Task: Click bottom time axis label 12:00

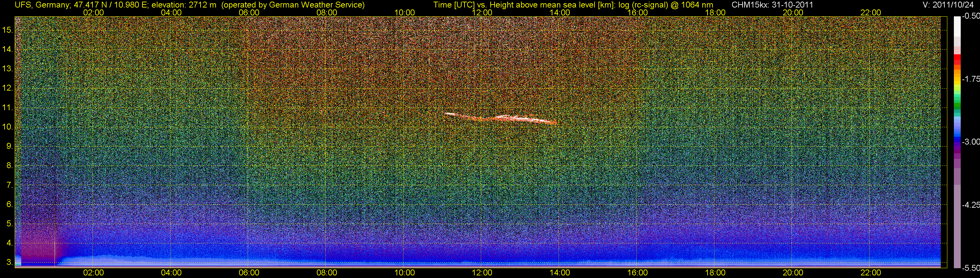Action: point(482,273)
